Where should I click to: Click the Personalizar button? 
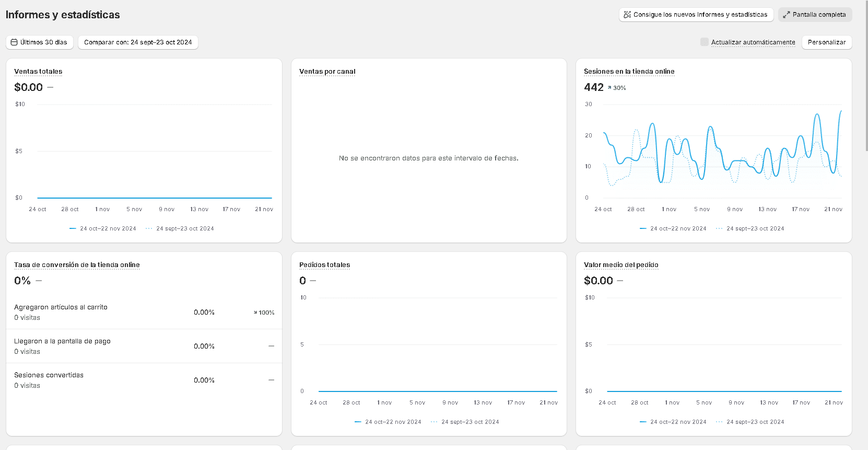coord(826,42)
